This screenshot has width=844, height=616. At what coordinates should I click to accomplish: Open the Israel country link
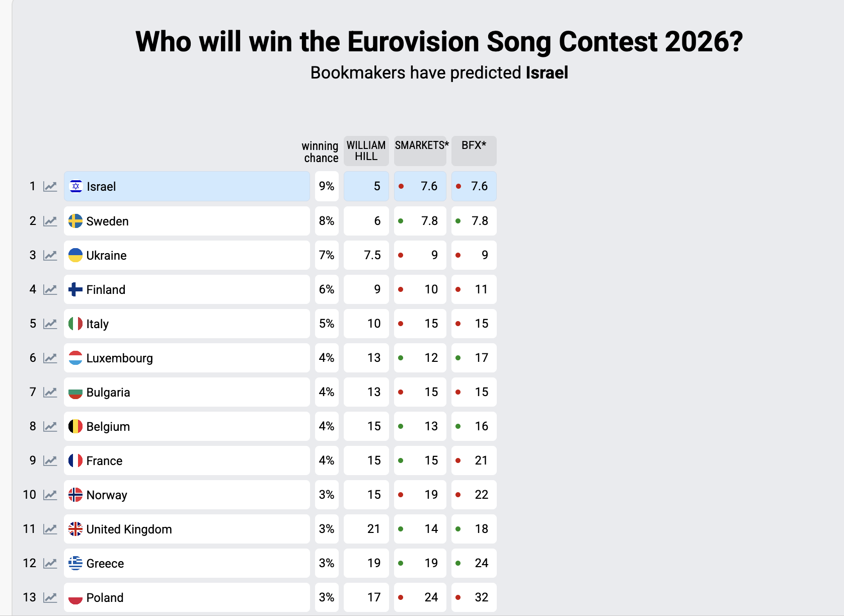click(101, 187)
